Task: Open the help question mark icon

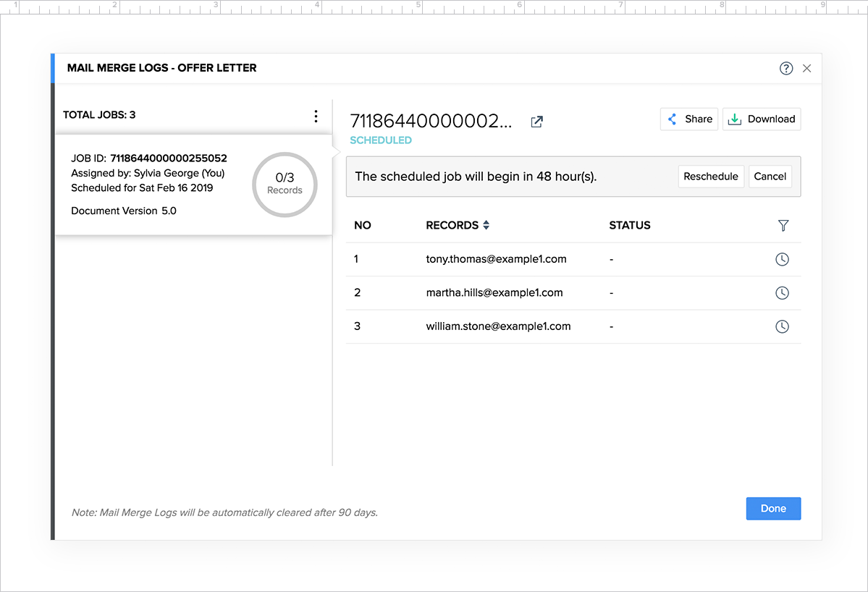Action: 786,68
